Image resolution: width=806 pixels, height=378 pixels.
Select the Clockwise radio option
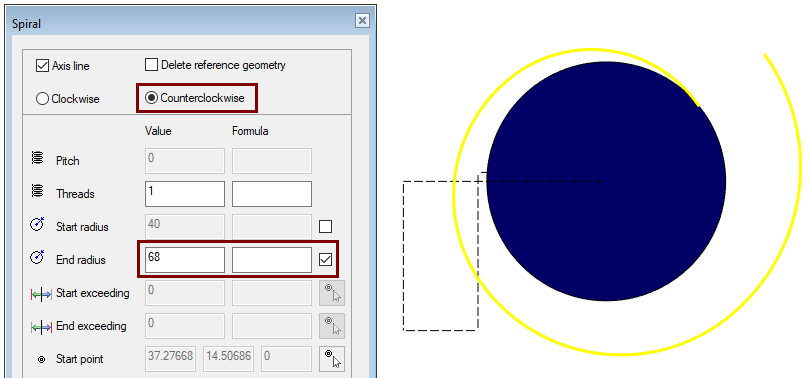(42, 99)
